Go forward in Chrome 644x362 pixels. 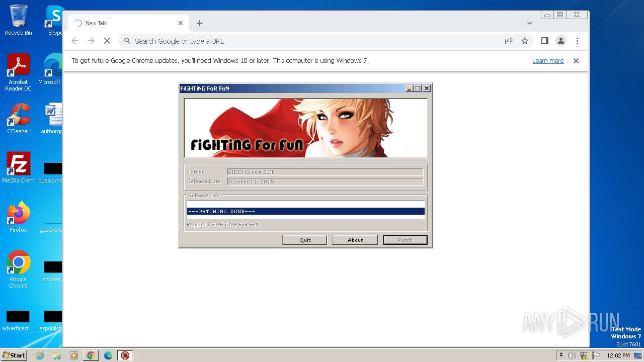point(91,41)
